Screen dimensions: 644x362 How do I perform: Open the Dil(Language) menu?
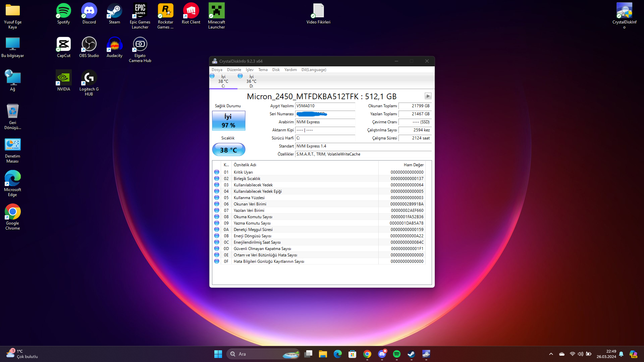point(314,70)
